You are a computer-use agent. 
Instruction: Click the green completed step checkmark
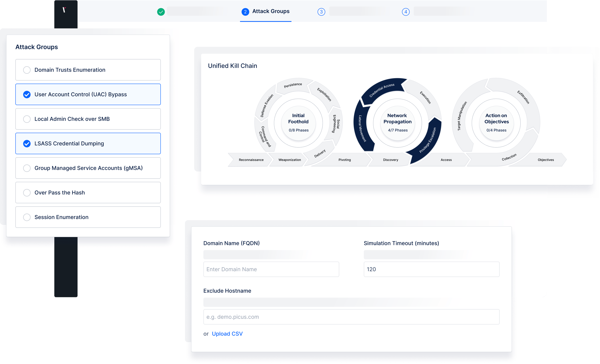(x=161, y=11)
